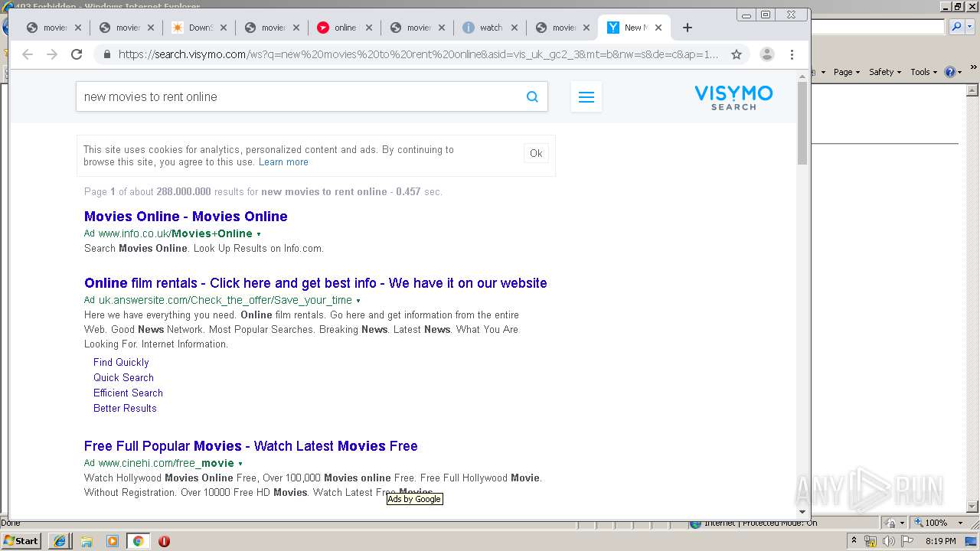The width and height of the screenshot is (980, 551).
Task: Click the network icon in the system tray
Action: click(x=871, y=541)
